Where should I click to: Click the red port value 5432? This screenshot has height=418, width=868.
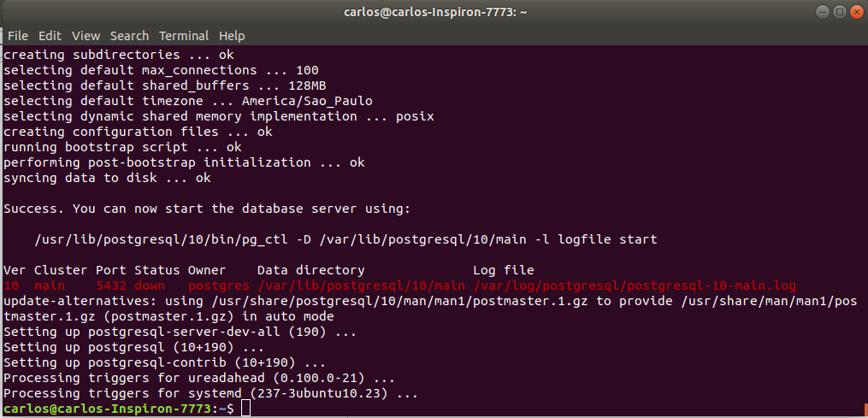point(110,286)
